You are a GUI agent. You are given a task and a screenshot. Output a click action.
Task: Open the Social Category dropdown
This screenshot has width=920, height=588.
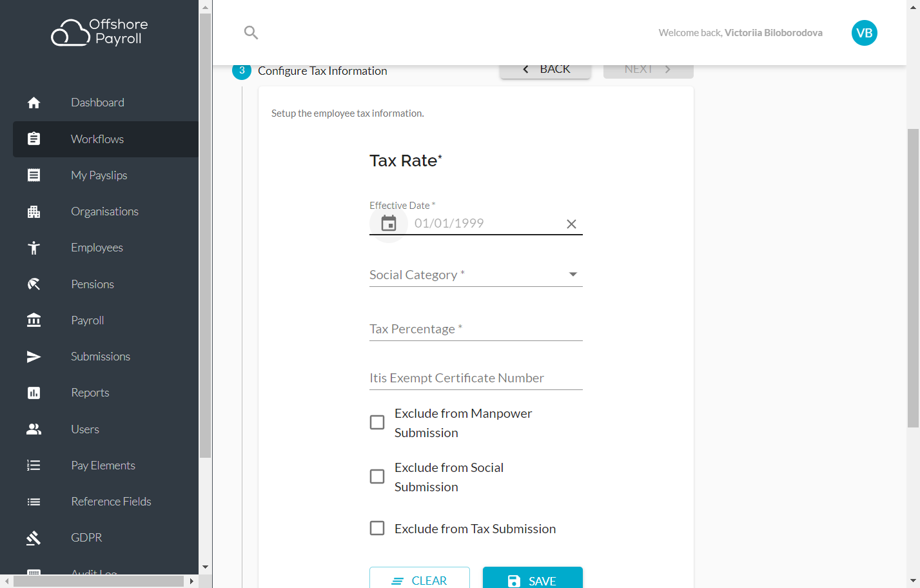tap(476, 275)
